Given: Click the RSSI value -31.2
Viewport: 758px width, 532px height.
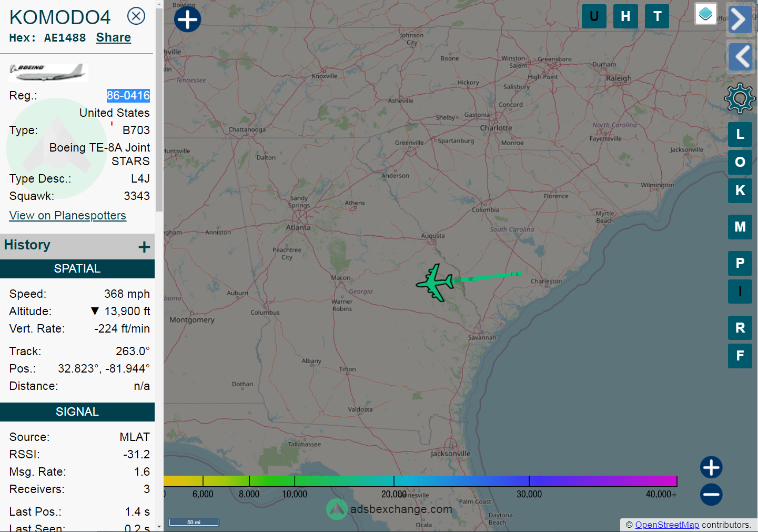Looking at the screenshot, I should pos(137,454).
